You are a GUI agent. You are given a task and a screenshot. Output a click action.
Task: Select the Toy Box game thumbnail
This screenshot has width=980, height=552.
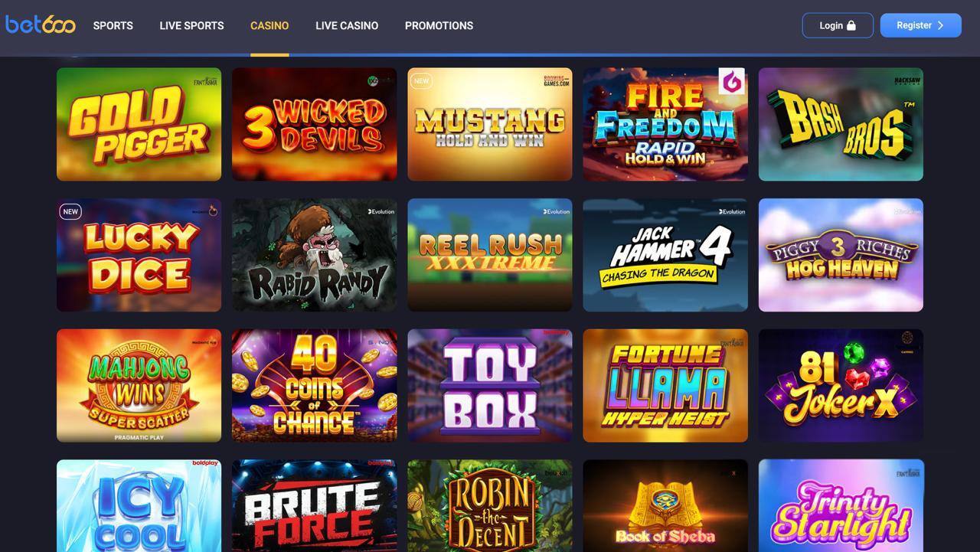[x=490, y=386]
